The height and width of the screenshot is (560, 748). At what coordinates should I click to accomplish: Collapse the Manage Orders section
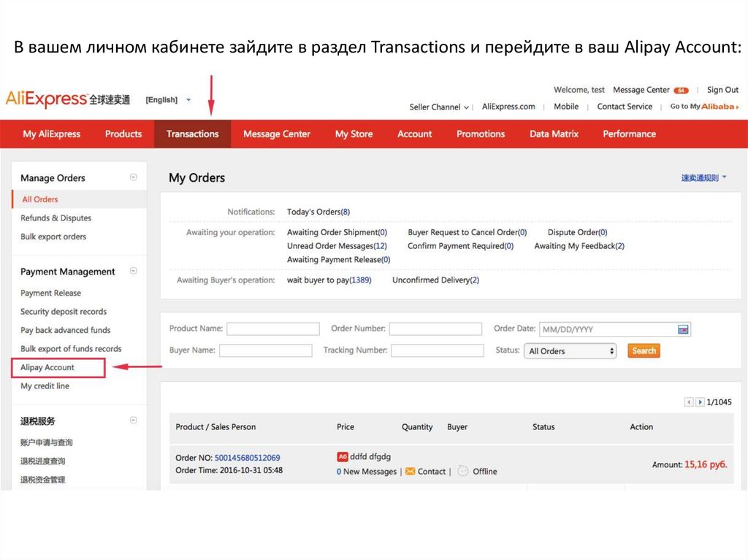pyautogui.click(x=133, y=177)
